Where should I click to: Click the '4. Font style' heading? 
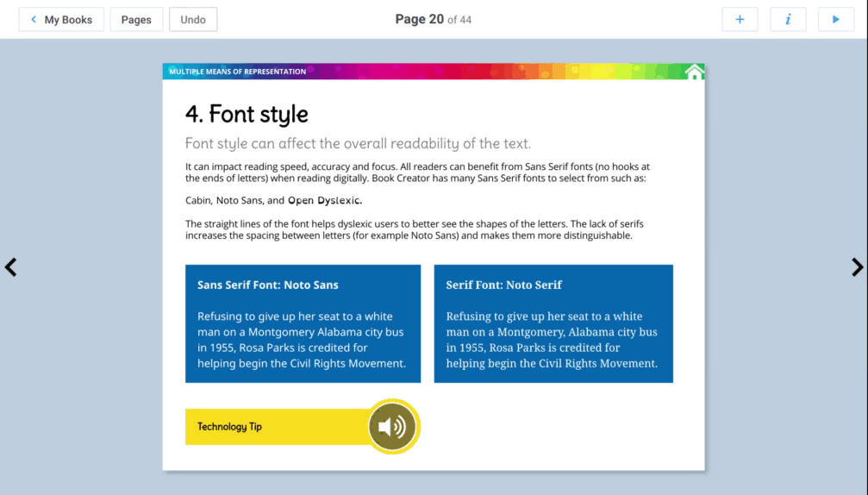pyautogui.click(x=247, y=114)
